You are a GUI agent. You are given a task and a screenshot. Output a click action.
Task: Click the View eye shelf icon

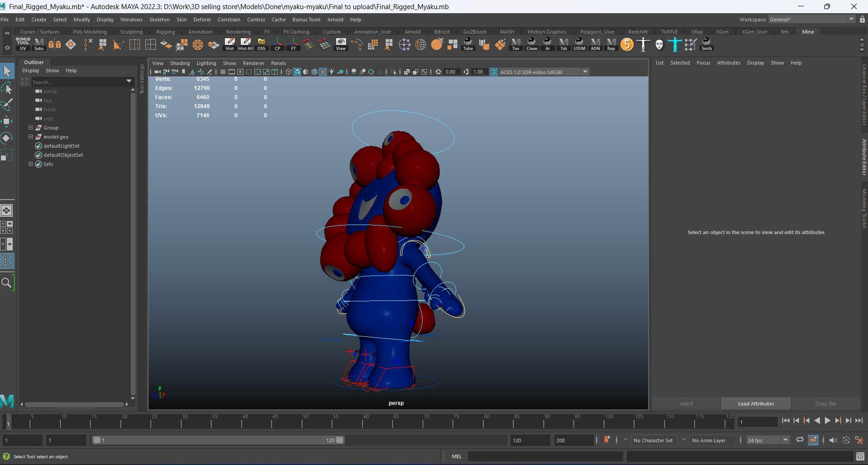pyautogui.click(x=341, y=44)
